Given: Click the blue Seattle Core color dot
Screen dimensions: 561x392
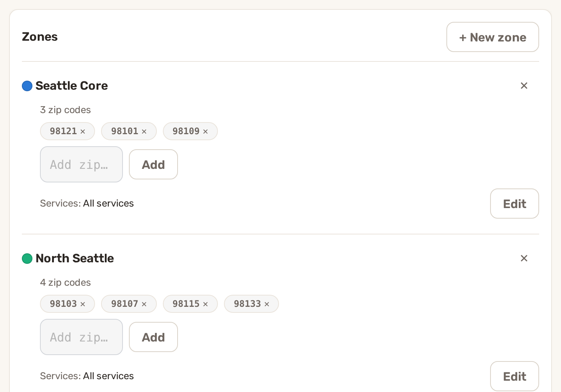Looking at the screenshot, I should [27, 86].
